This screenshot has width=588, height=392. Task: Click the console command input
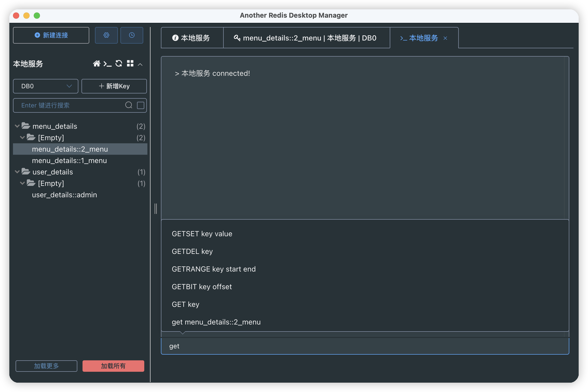(x=365, y=346)
